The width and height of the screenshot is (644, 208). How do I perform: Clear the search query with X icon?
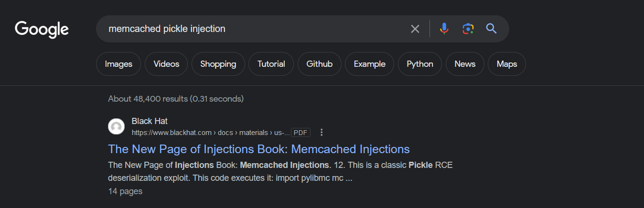point(415,29)
